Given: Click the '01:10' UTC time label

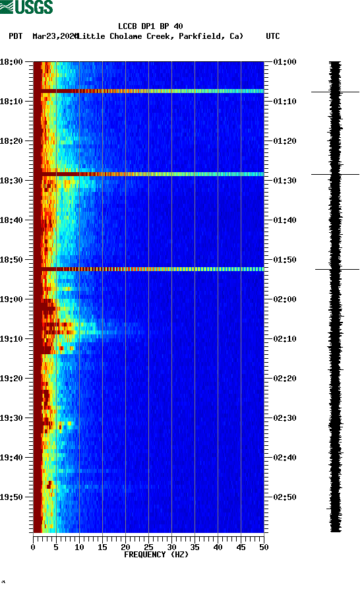Looking at the screenshot, I should [285, 102].
